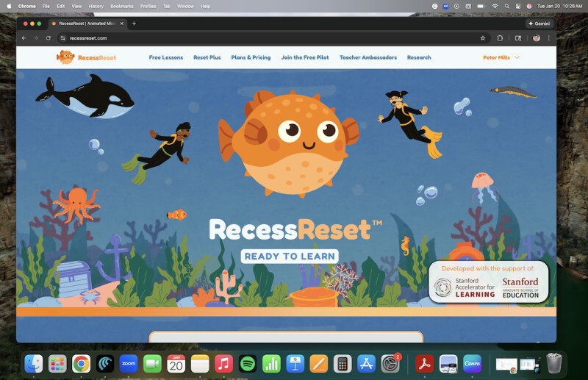
Task: Open Keynote from the Dock
Action: pos(295,364)
